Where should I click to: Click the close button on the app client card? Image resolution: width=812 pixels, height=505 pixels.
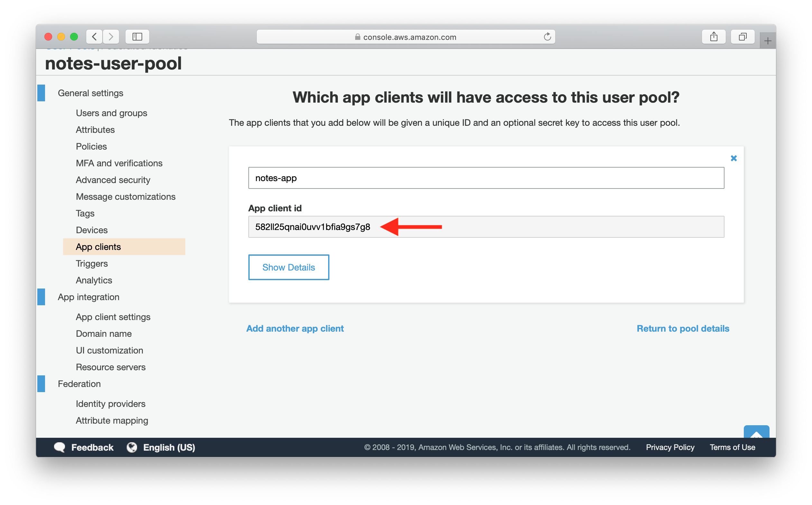[734, 158]
